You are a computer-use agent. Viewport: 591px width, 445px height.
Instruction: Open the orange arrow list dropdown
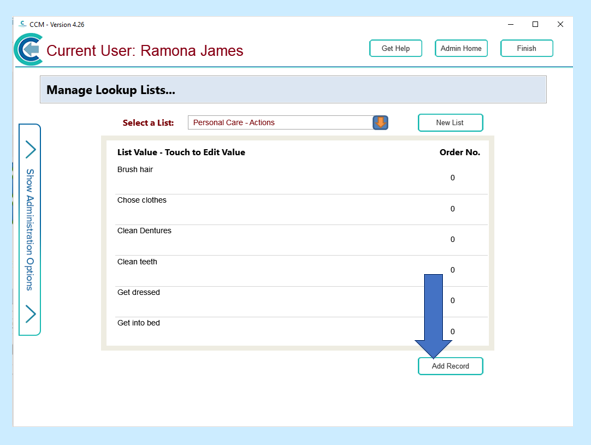380,122
